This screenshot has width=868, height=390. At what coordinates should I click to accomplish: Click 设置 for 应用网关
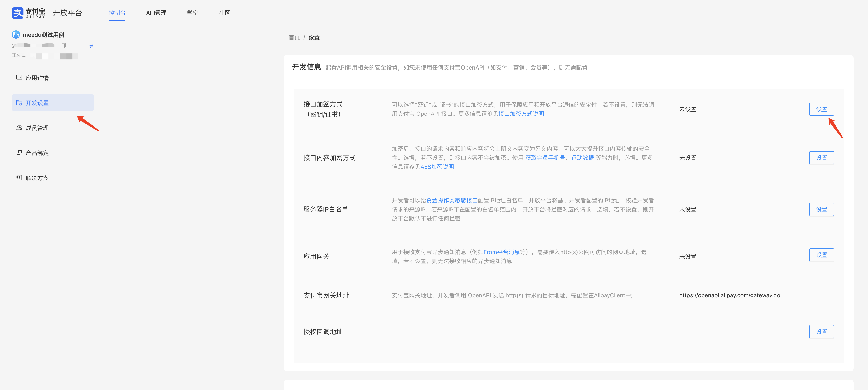[821, 255]
